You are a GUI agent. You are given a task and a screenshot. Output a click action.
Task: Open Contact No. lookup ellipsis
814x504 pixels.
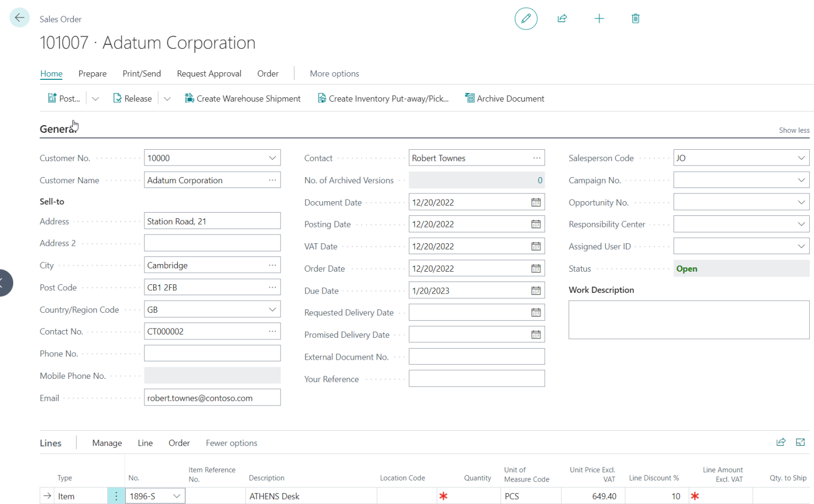(x=272, y=331)
